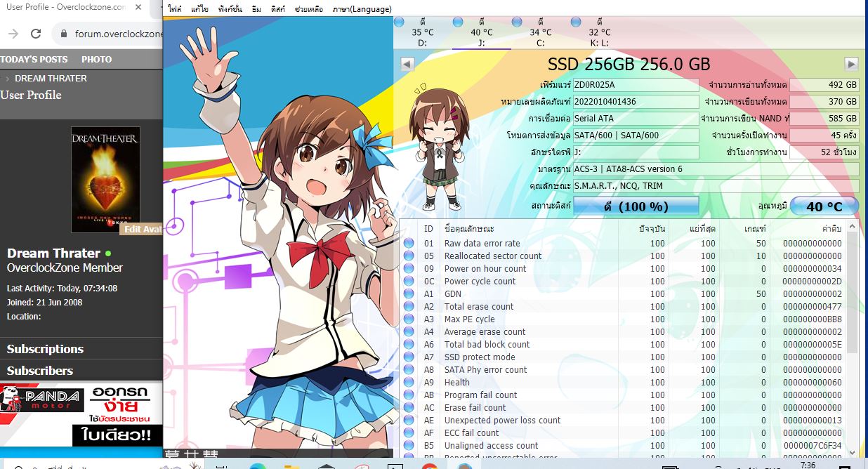Click status orb beside Total erase count
The image size is (868, 469).
(x=409, y=307)
